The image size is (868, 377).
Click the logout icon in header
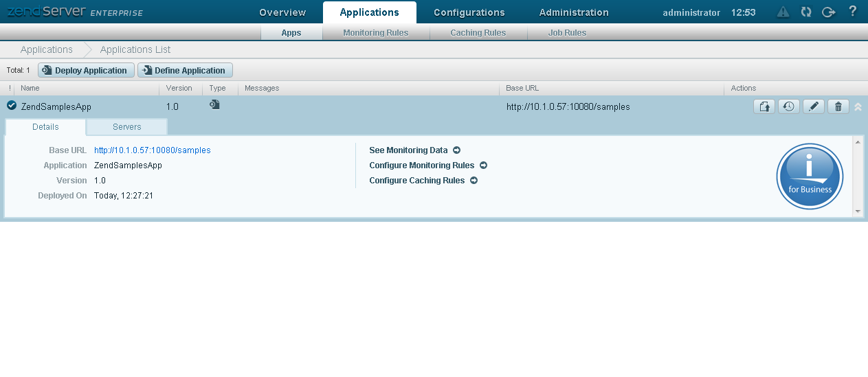coord(828,12)
